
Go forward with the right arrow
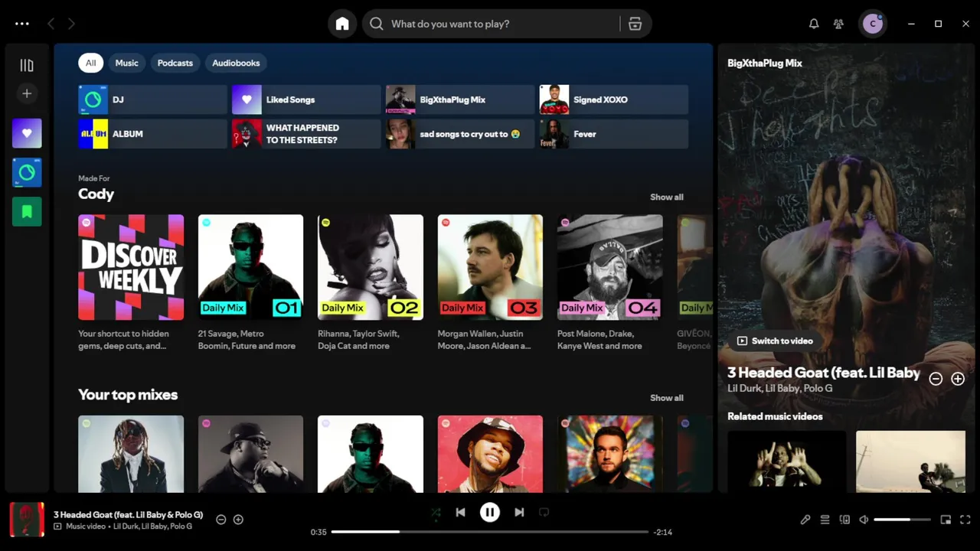click(x=71, y=24)
